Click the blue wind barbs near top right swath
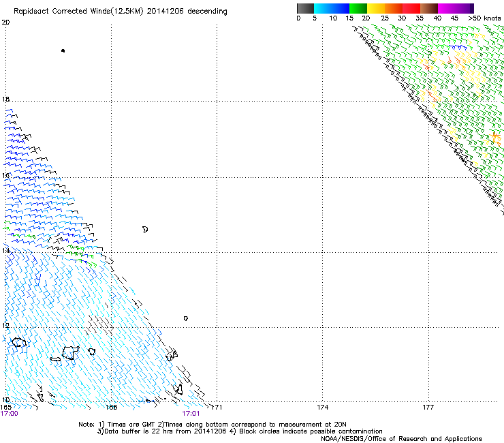 pos(458,48)
